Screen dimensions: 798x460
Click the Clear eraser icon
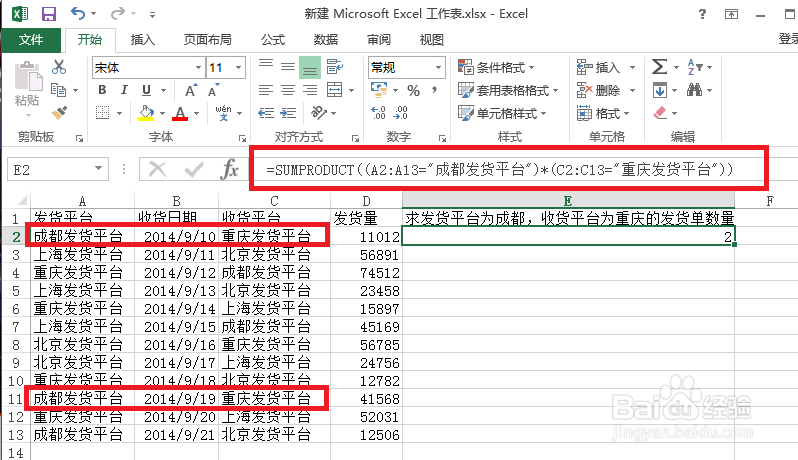pos(660,112)
